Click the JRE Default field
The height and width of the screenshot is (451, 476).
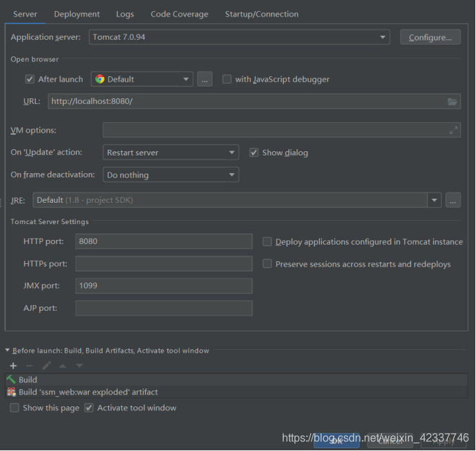230,200
